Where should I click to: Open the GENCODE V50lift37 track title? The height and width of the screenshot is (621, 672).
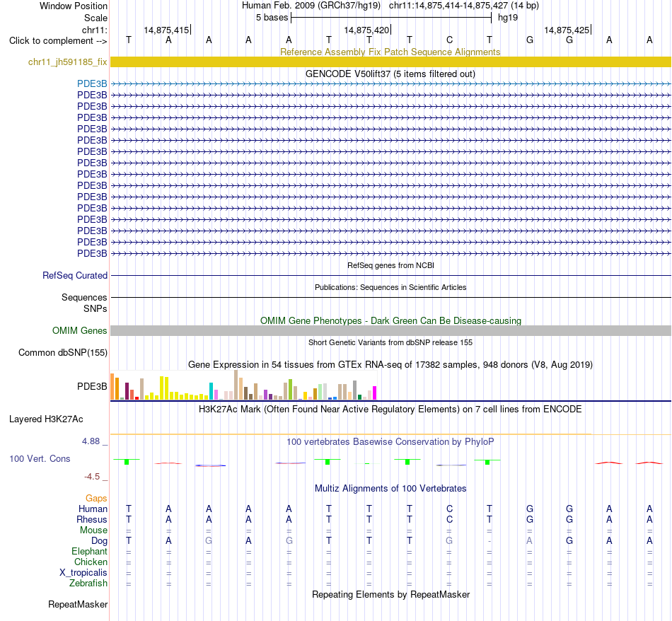click(x=390, y=74)
